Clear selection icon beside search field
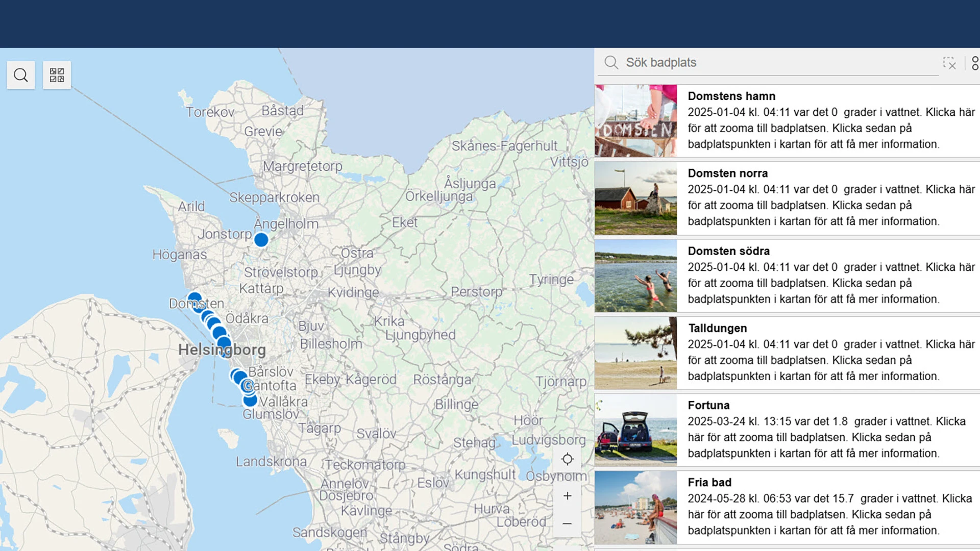This screenshot has height=551, width=980. [949, 63]
